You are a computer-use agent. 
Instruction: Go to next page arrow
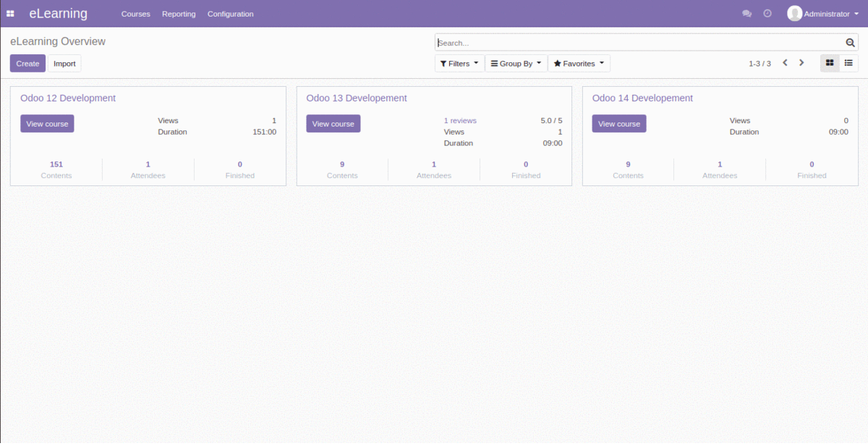coord(801,63)
